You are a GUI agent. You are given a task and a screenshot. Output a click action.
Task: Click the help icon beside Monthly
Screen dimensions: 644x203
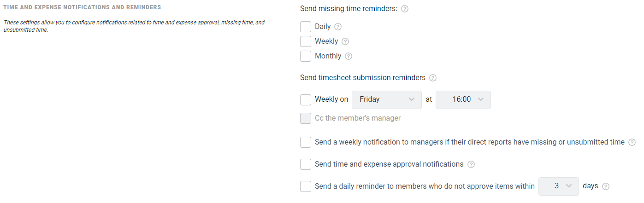[349, 56]
